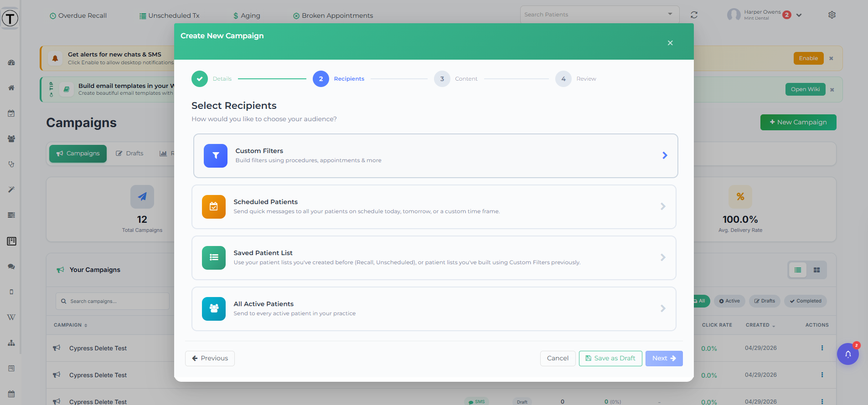868x405 pixels.
Task: Switch campaigns to grid view
Action: (816, 270)
